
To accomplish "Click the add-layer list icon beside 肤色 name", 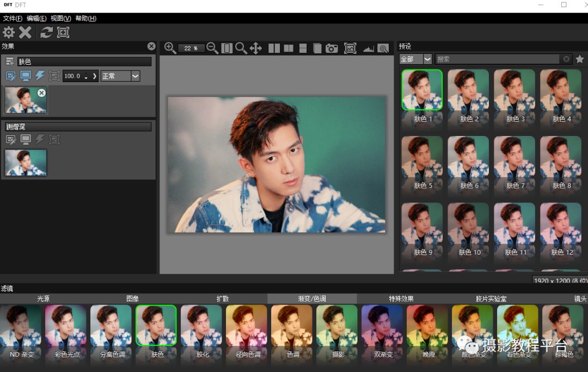I will [x=10, y=61].
